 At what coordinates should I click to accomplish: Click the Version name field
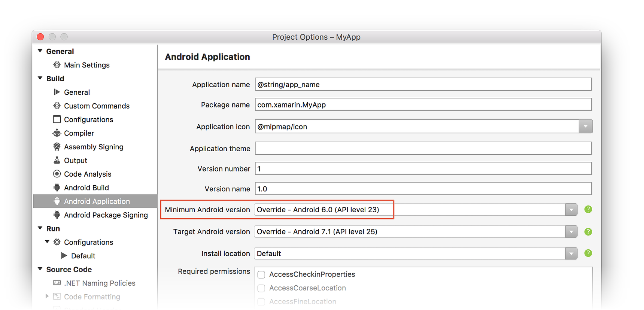pyautogui.click(x=423, y=189)
